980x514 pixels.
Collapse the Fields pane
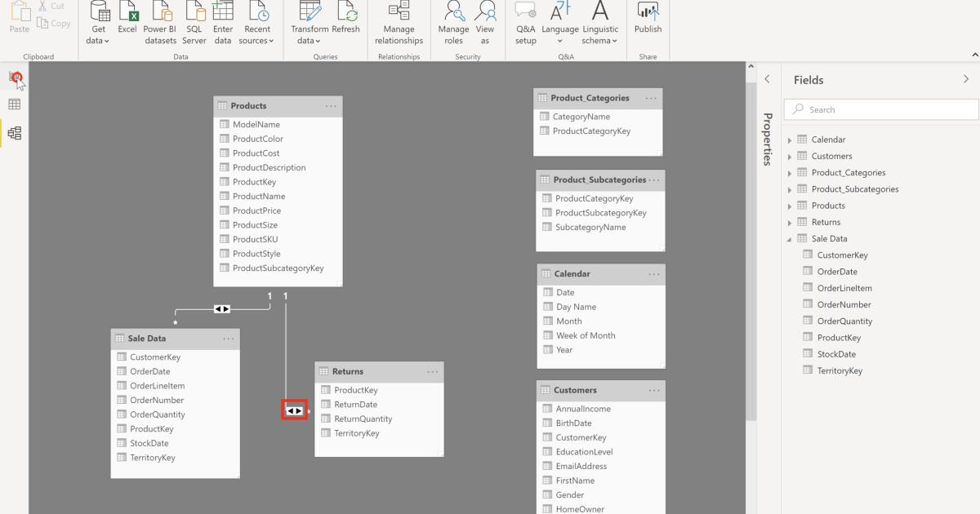click(x=966, y=79)
